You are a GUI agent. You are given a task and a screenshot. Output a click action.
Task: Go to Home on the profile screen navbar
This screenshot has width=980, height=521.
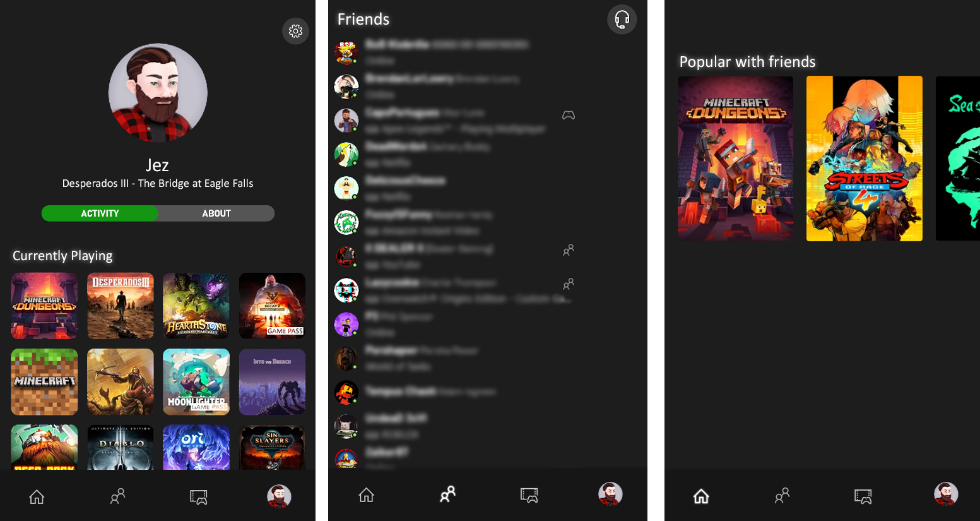coord(37,497)
